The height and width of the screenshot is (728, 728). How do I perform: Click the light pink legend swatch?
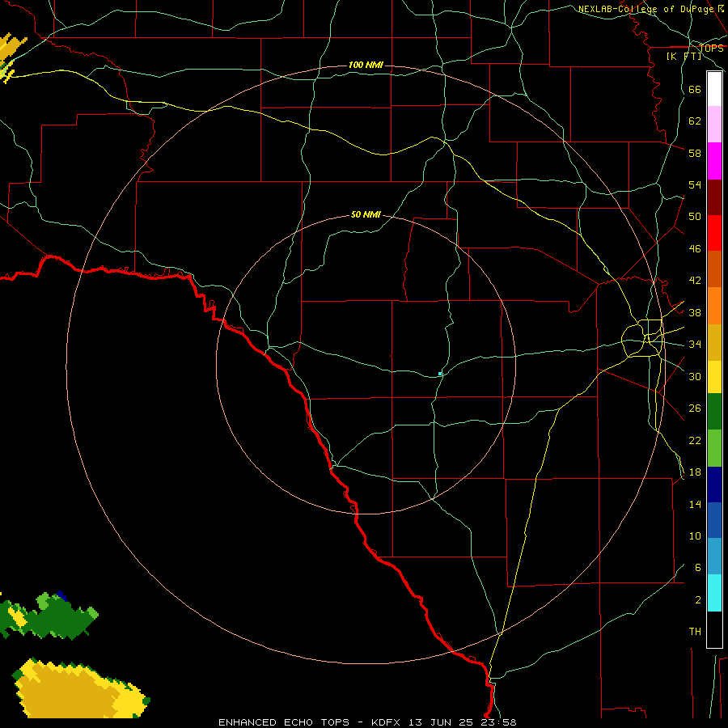[714, 125]
